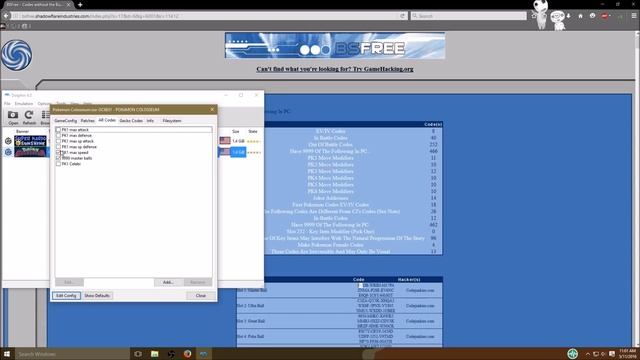Enable the PK1 max sp attack code
Image resolution: width=640 pixels, height=360 pixels.
pos(58,141)
